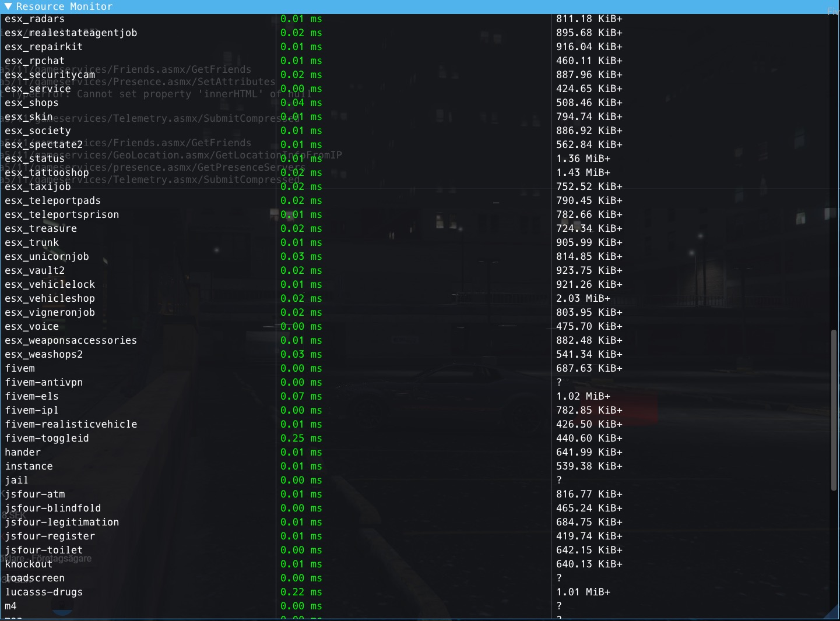Click the 782.85 KiB+ memory value

point(589,411)
